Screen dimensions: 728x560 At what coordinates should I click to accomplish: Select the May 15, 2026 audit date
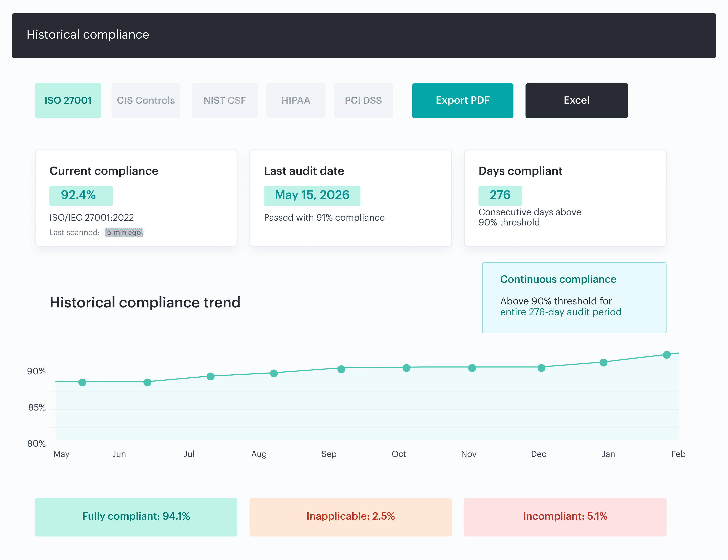(312, 195)
